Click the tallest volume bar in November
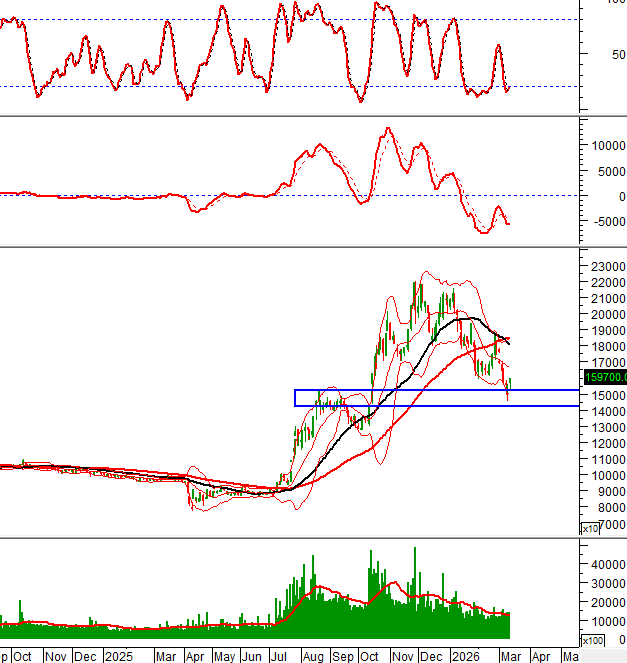The height and width of the screenshot is (663, 627). [x=414, y=548]
